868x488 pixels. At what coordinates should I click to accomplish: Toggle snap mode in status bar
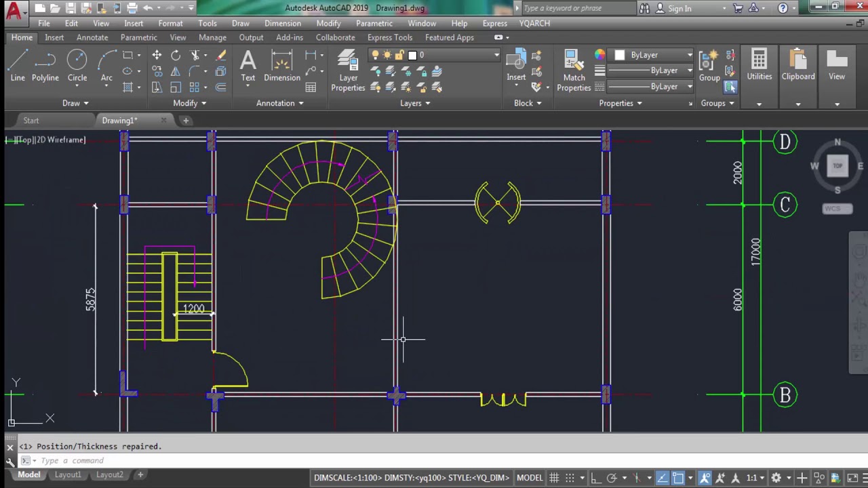pyautogui.click(x=570, y=478)
